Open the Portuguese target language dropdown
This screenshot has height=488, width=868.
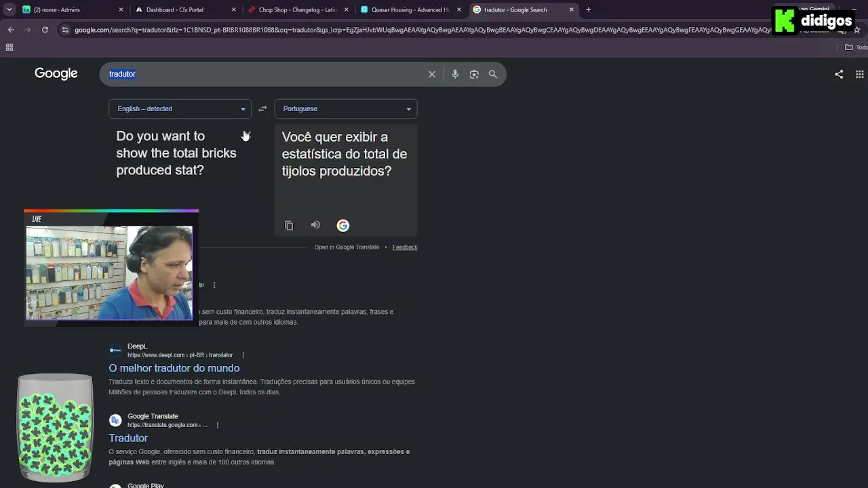pos(346,108)
